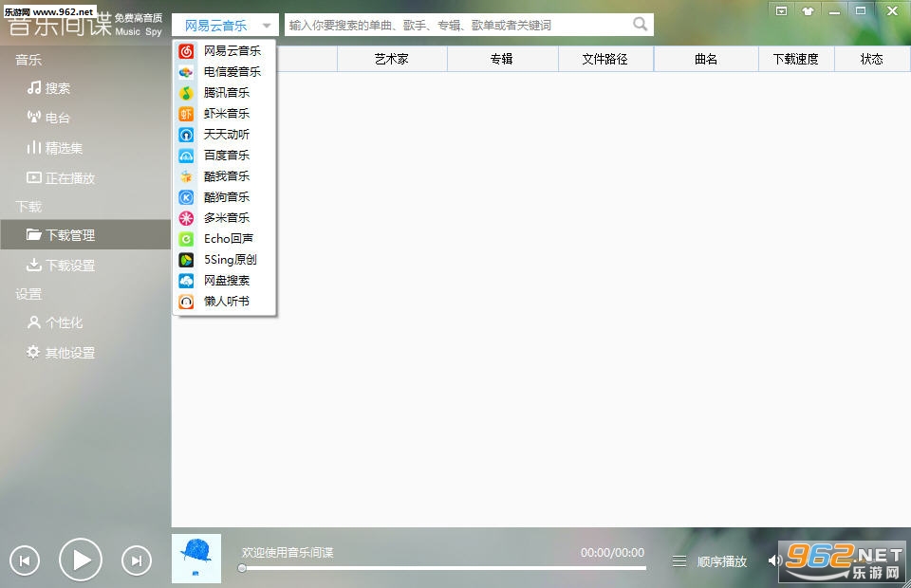Image resolution: width=911 pixels, height=588 pixels.
Task: Open the 电台 radio page
Action: coord(48,118)
